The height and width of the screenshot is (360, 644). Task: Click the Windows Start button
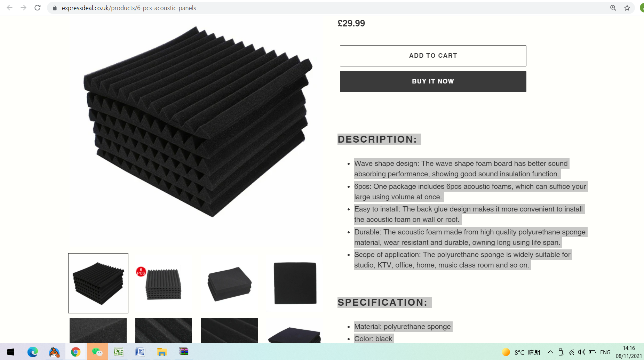point(10,352)
